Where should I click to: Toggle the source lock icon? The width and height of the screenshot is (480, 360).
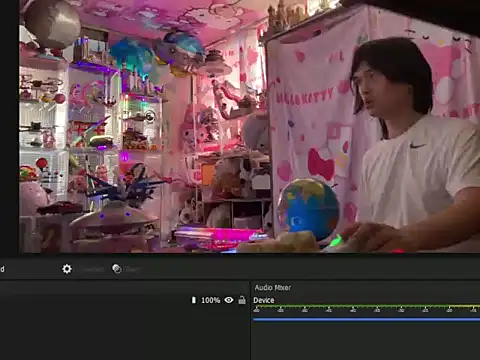[x=242, y=300]
